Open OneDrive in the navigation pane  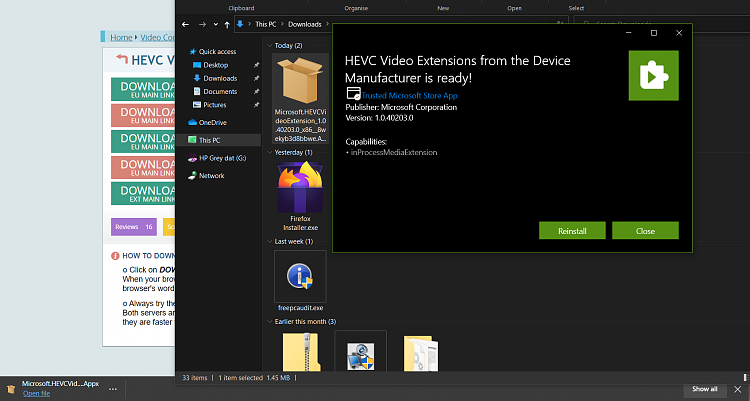tap(212, 122)
